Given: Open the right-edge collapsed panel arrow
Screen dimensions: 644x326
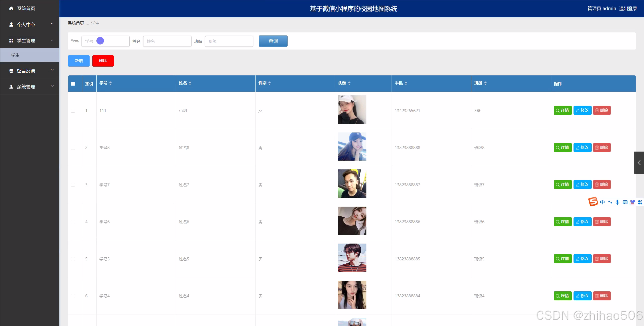Looking at the screenshot, I should pos(639,163).
